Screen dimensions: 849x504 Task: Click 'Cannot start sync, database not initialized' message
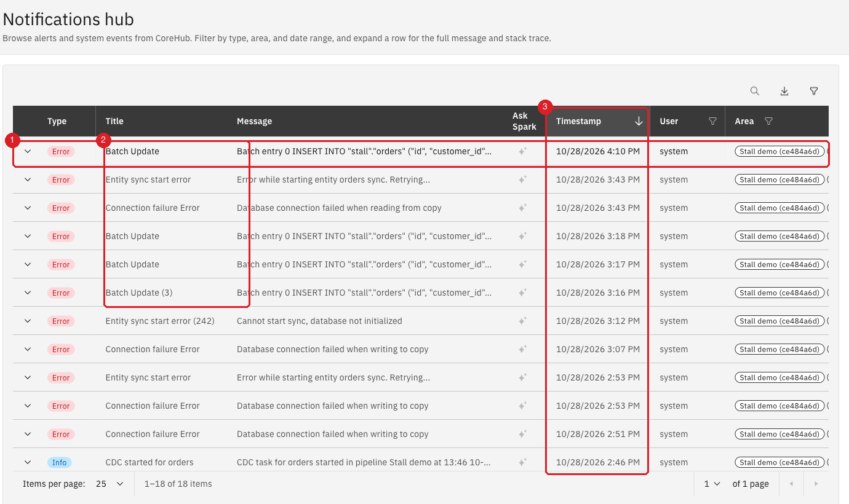pos(319,321)
